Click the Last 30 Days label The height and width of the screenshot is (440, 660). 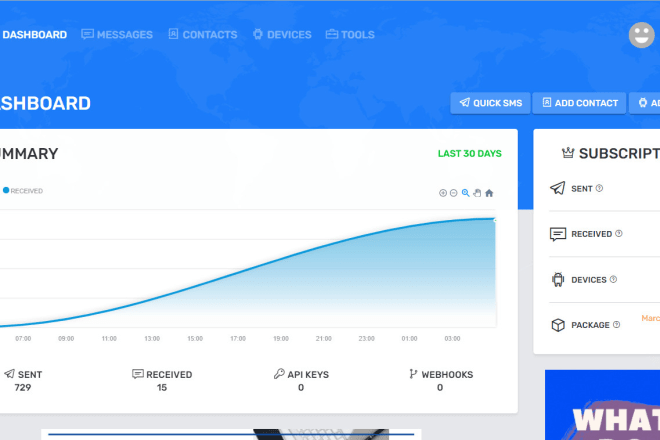click(x=469, y=154)
